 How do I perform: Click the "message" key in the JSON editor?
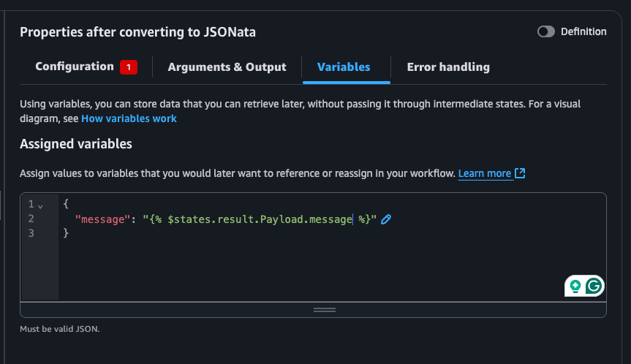click(102, 219)
